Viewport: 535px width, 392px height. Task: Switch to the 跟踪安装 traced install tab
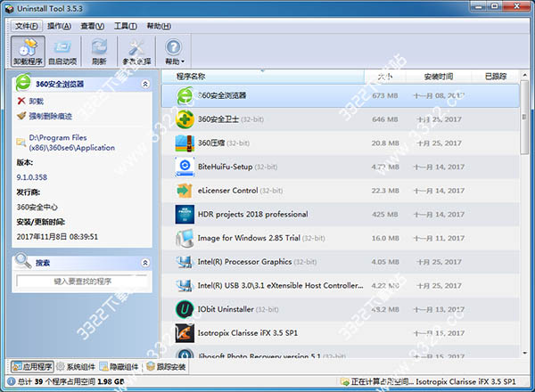166,367
